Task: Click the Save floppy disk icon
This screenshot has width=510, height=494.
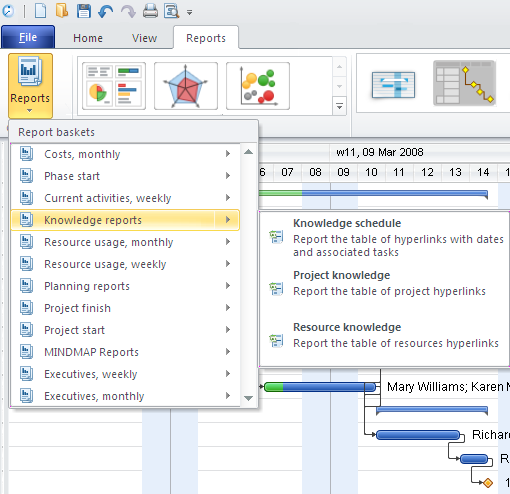Action: tap(84, 11)
